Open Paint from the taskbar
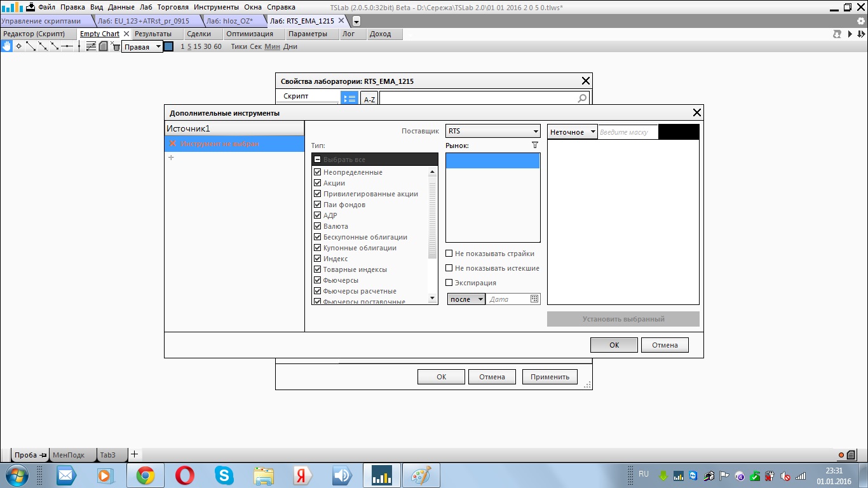 coord(421,475)
